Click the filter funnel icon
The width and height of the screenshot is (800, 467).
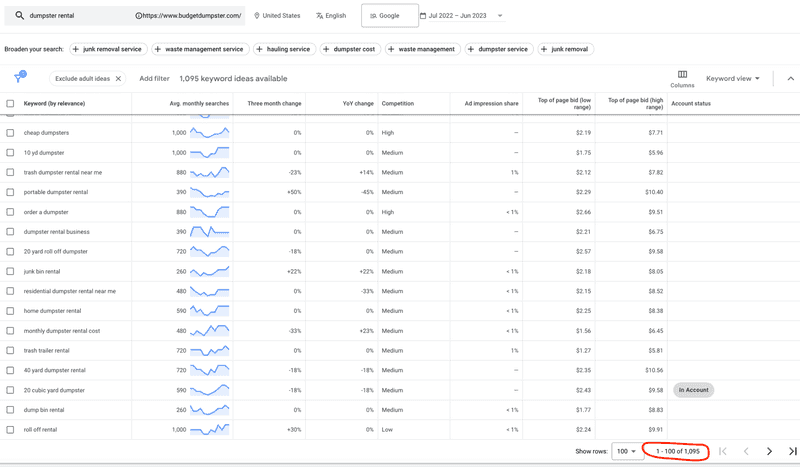point(19,78)
